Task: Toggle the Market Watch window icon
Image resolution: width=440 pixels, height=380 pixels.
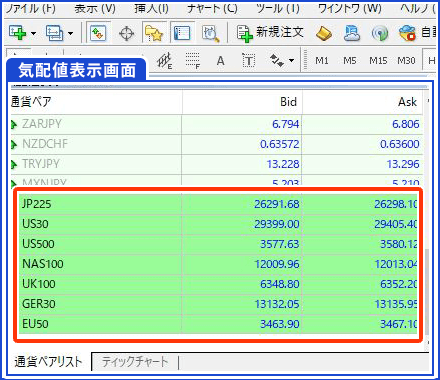Action: click(x=98, y=33)
